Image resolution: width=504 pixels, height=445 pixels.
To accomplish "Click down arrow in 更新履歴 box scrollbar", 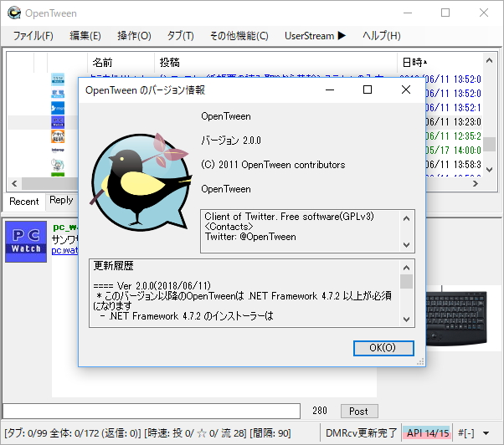I will tap(406, 320).
